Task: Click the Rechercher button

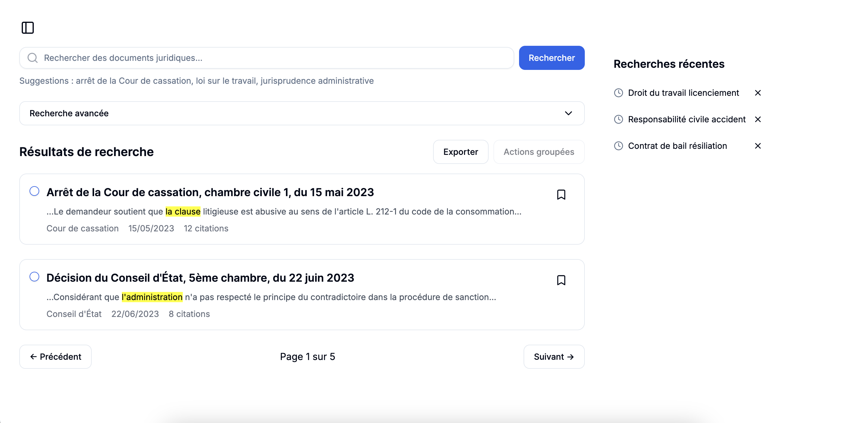Action: (x=551, y=58)
